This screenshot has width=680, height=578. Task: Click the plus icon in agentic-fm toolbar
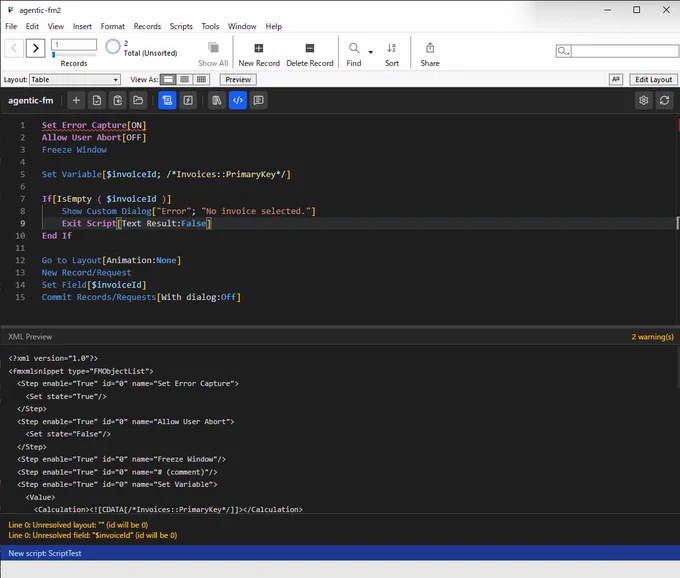[x=76, y=101]
